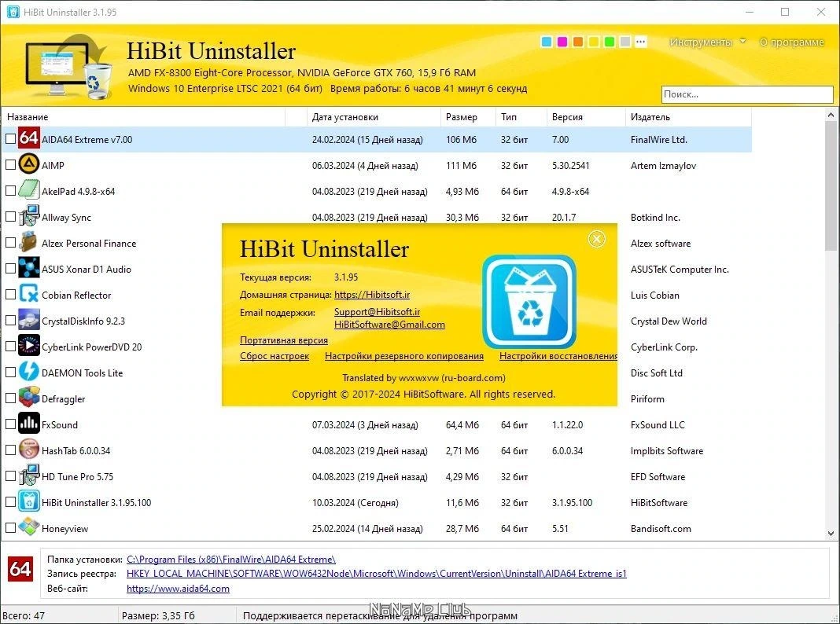Click the Support@Hibitsoft.ir email link
This screenshot has width=840, height=624.
(x=377, y=311)
